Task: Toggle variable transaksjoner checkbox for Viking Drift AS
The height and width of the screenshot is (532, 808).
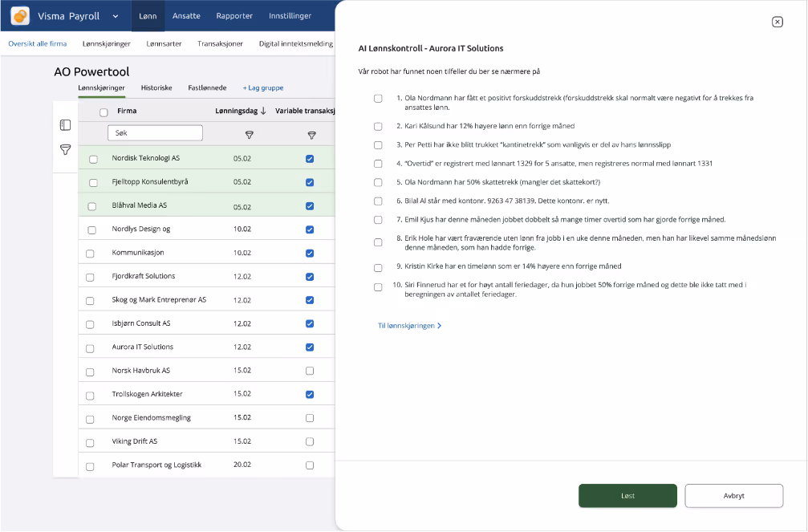Action: pos(310,441)
